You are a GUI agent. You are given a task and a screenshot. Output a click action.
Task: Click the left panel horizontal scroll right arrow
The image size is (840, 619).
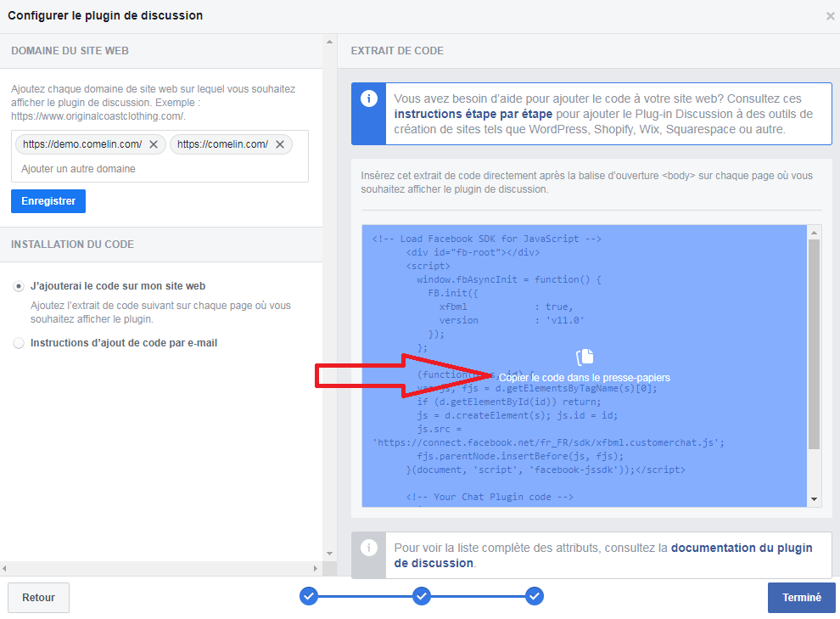316,568
